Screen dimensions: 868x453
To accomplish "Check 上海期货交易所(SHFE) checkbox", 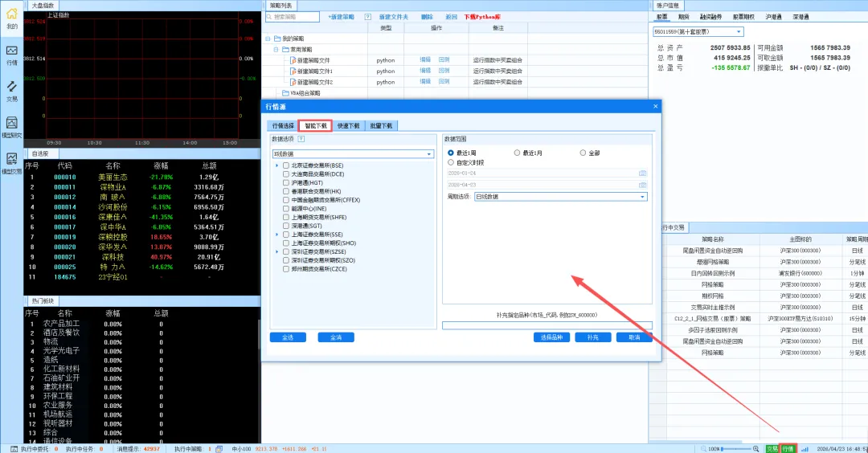I will (285, 218).
